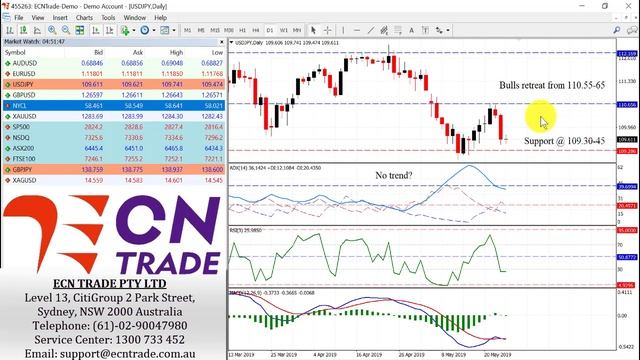Open the periods clock icon

click(x=144, y=30)
